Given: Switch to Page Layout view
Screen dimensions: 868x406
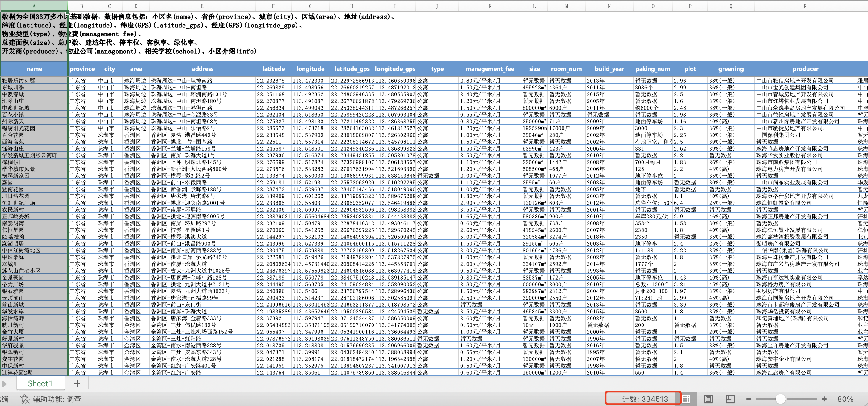Looking at the screenshot, I should (x=708, y=399).
